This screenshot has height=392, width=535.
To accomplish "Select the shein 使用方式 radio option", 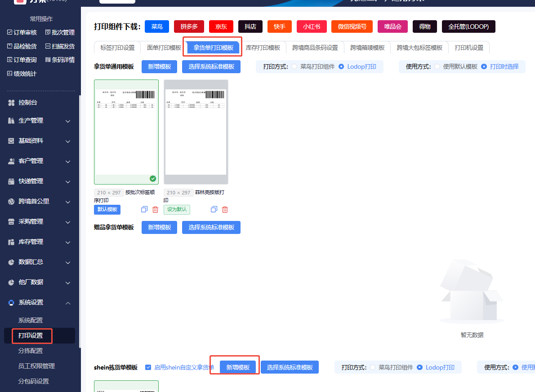I will (515, 367).
